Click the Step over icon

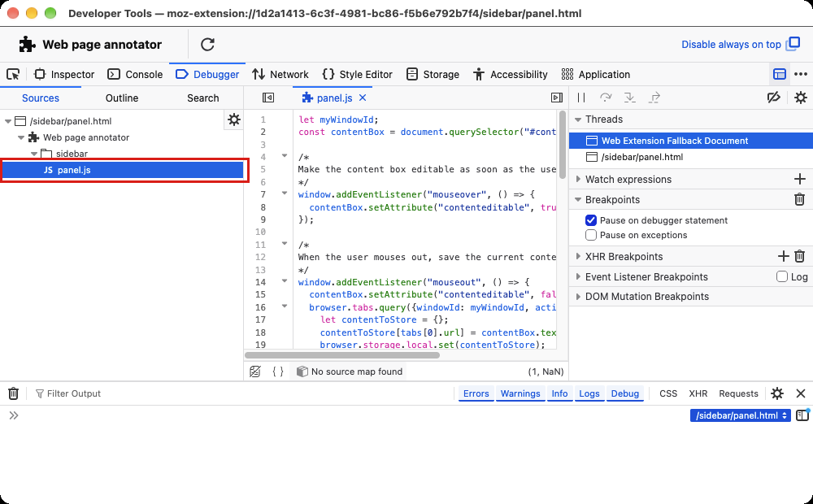coord(605,98)
